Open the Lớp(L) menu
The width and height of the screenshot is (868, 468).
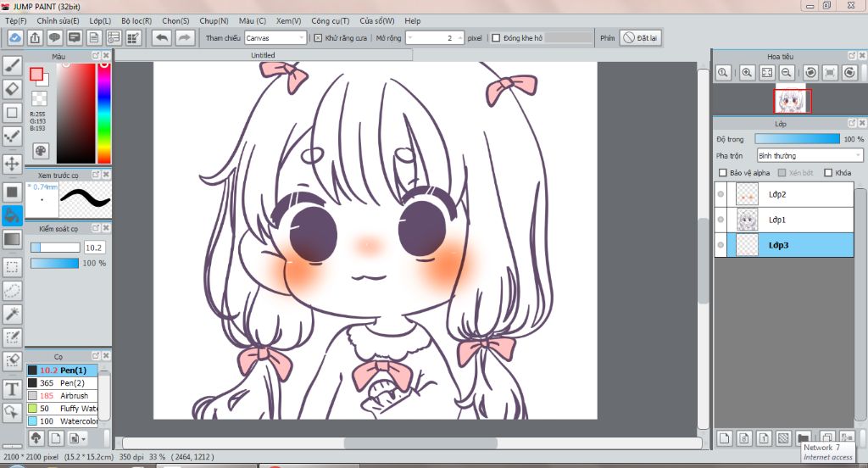[x=100, y=20]
